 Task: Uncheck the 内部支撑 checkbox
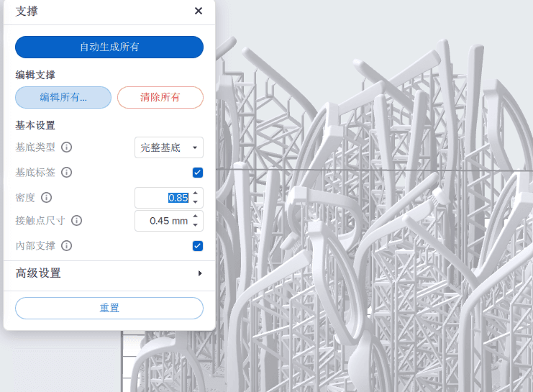pyautogui.click(x=198, y=246)
